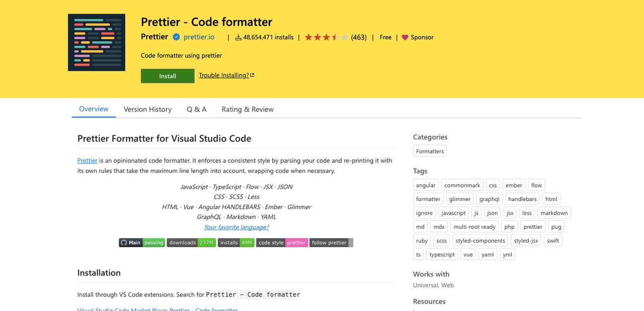Go to the Rating & Review tab

[248, 109]
